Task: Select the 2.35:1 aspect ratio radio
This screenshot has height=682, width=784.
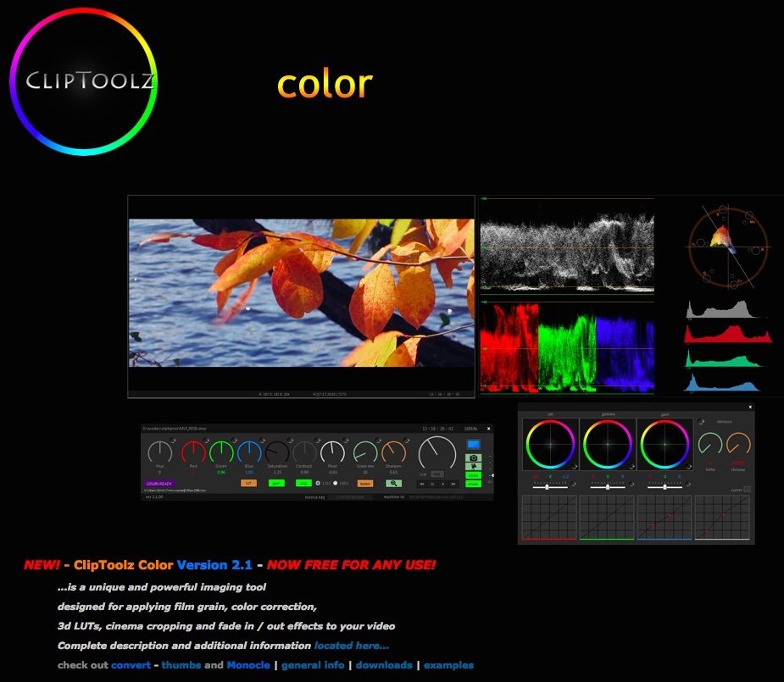Action: (x=318, y=483)
